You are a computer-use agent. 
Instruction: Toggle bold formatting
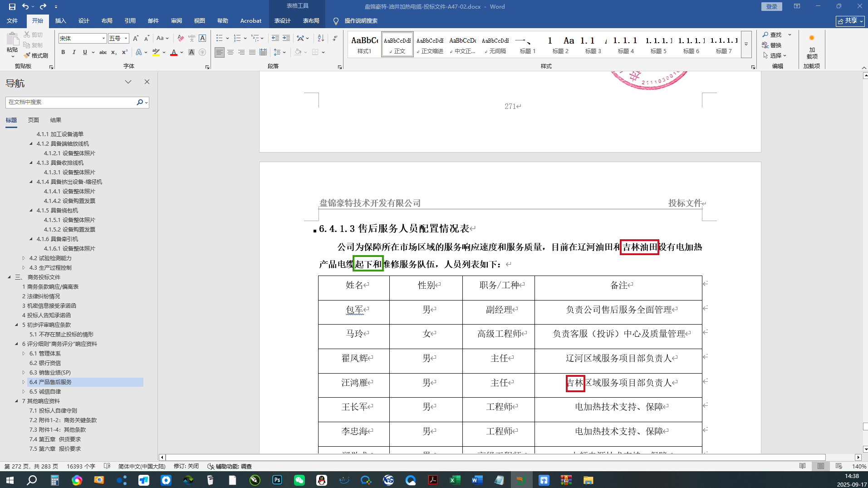63,52
